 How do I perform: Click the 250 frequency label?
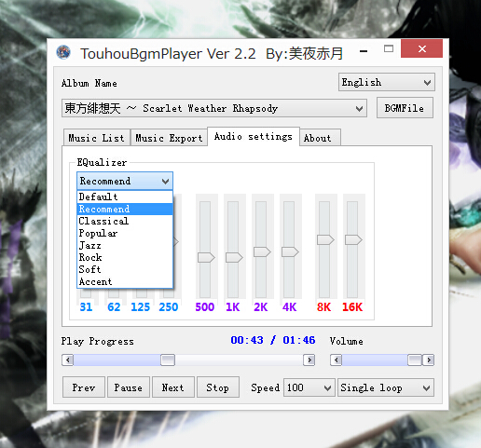[x=169, y=307]
